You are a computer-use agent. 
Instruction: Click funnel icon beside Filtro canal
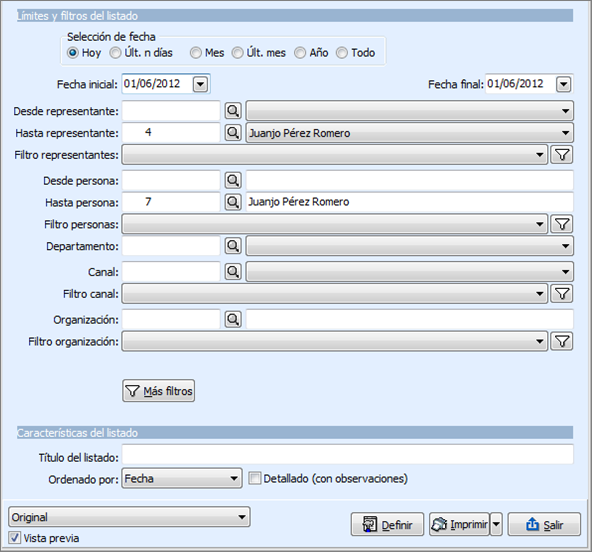tap(562, 294)
